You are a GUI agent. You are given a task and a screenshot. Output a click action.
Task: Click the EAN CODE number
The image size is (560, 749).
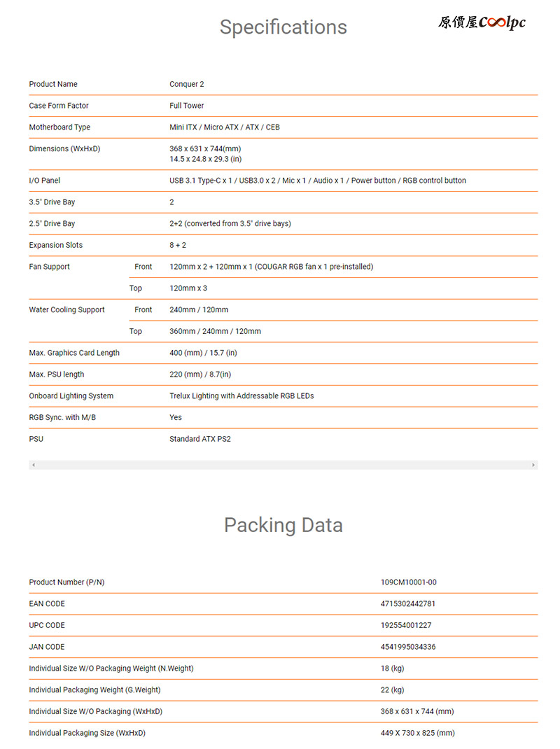[x=408, y=604]
